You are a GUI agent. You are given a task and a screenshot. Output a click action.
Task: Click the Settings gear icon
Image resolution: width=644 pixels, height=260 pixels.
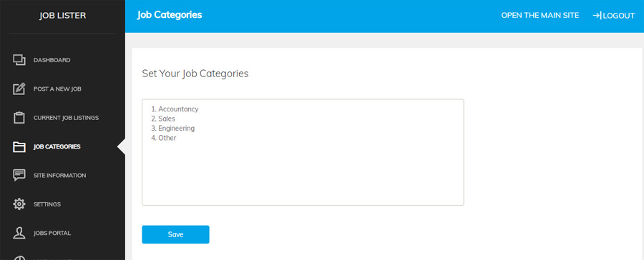coord(19,204)
